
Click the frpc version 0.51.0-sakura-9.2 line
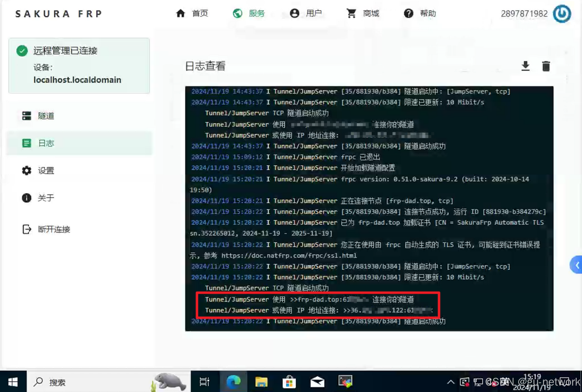(x=360, y=184)
